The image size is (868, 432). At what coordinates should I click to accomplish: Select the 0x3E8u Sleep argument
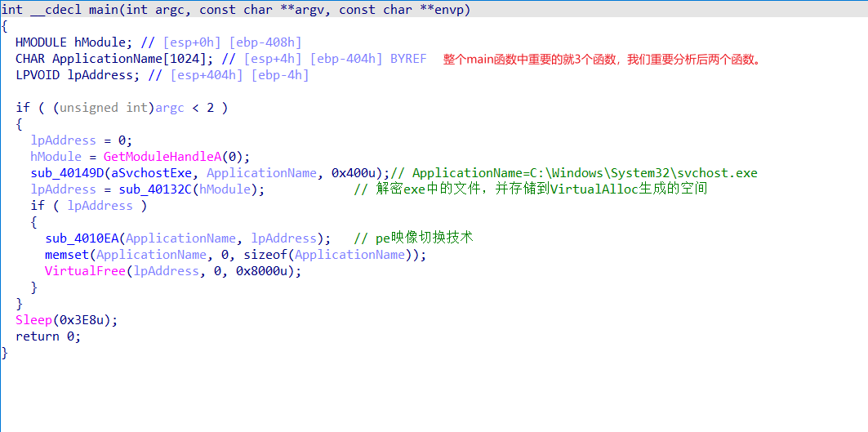[x=82, y=320]
